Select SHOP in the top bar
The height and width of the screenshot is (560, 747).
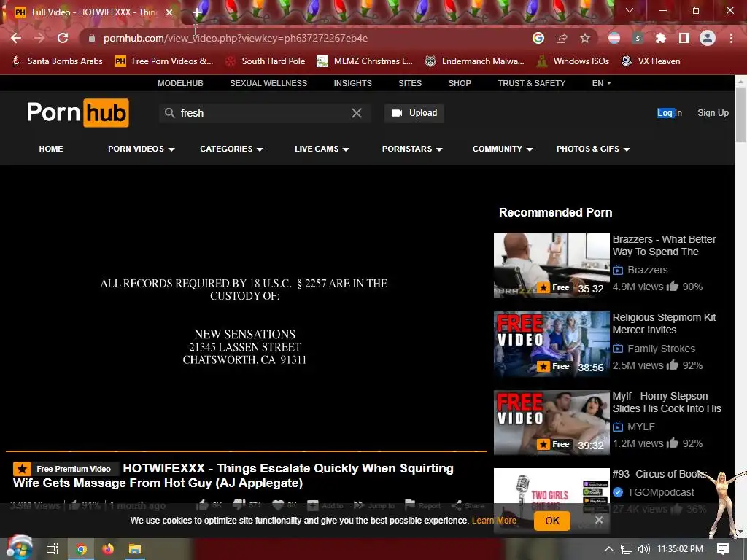pos(460,83)
